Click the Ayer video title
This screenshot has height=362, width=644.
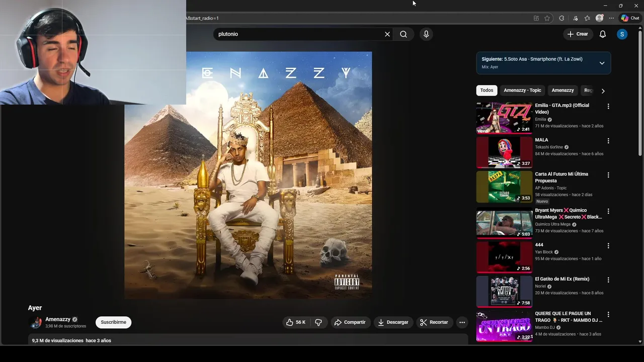pos(35,308)
